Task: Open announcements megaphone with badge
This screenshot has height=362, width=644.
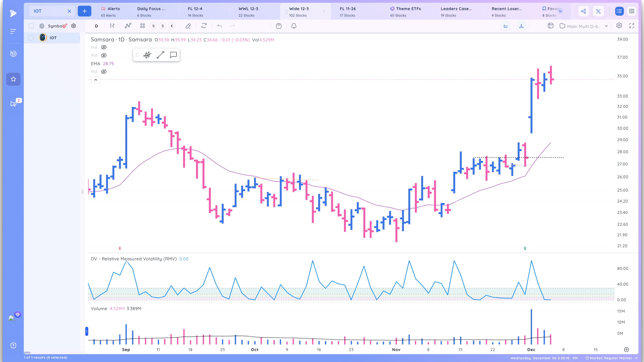Action: point(13,104)
